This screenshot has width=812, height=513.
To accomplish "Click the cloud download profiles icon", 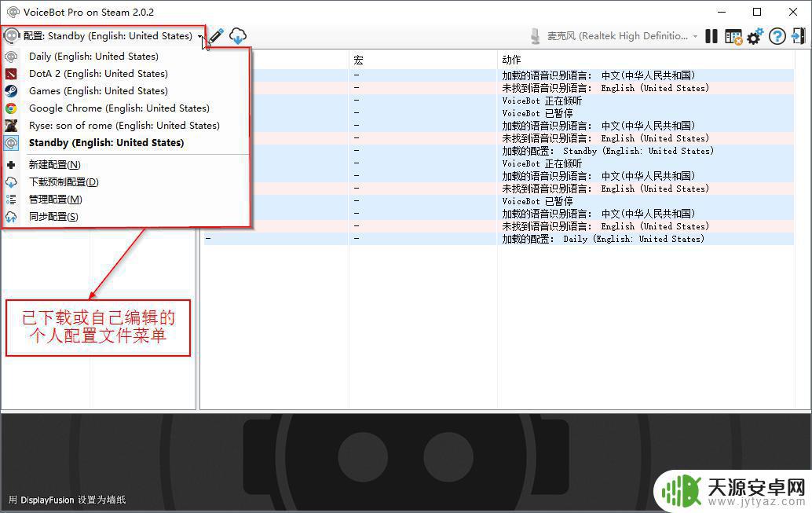I will click(x=238, y=36).
